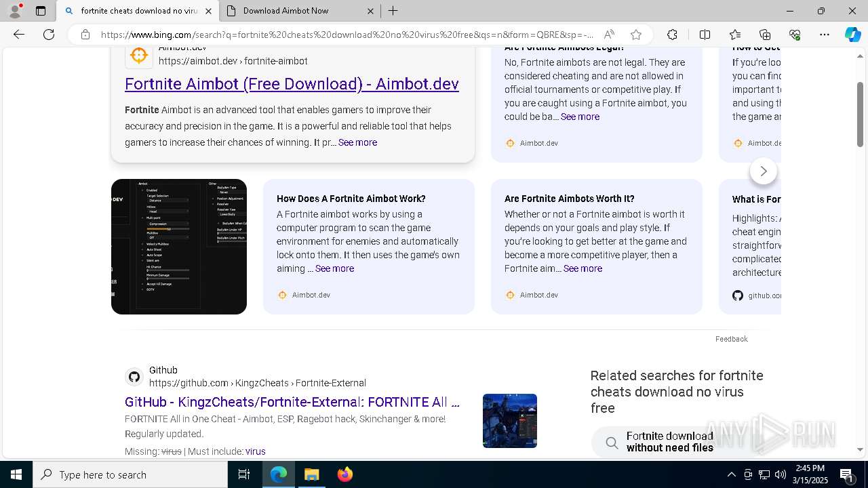Click scrollbar down arrow
Screen dimensions: 868x488
(860, 449)
